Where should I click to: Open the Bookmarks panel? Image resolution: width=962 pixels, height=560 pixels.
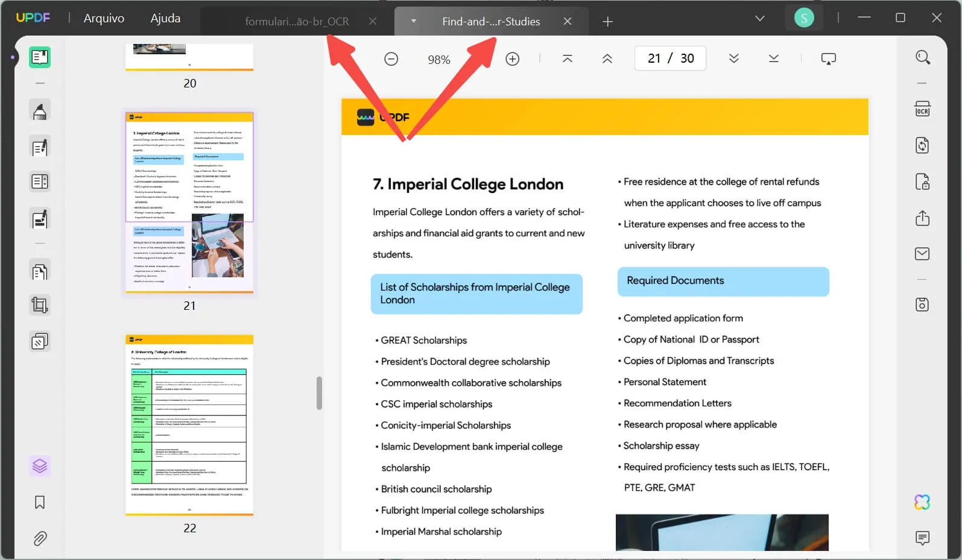[x=40, y=502]
